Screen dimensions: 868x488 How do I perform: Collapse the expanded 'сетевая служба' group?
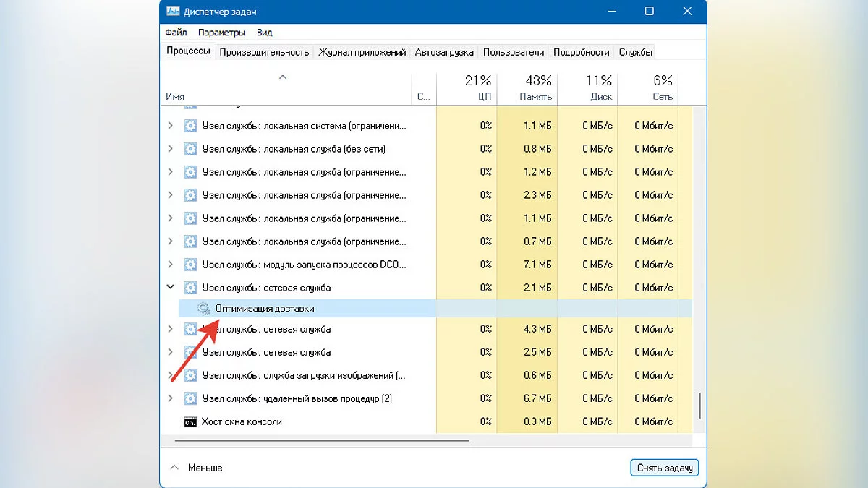click(x=171, y=288)
